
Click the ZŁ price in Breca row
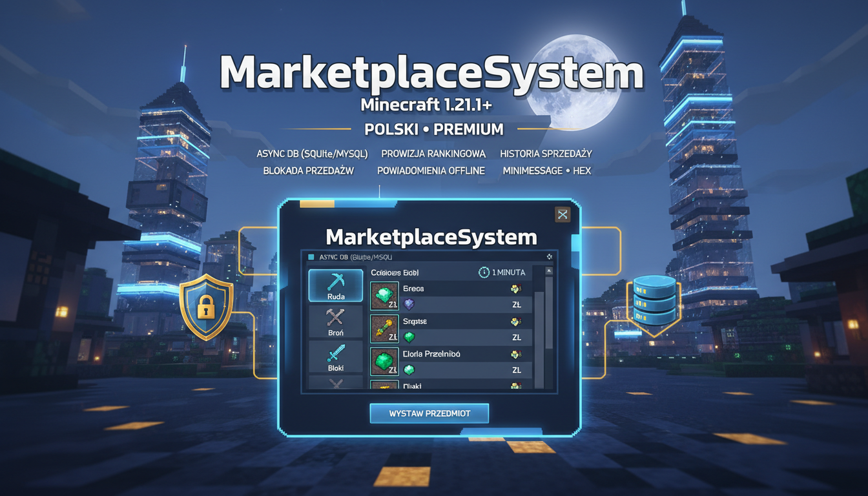click(517, 305)
